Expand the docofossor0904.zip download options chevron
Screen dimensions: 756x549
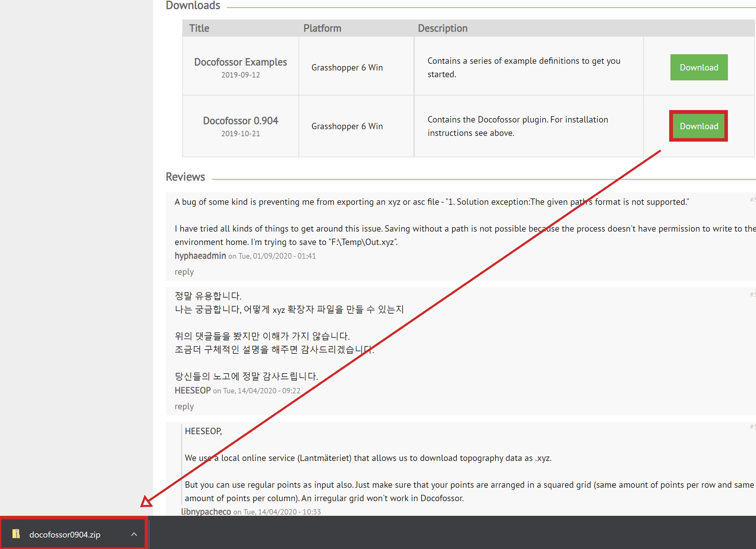pyautogui.click(x=134, y=534)
